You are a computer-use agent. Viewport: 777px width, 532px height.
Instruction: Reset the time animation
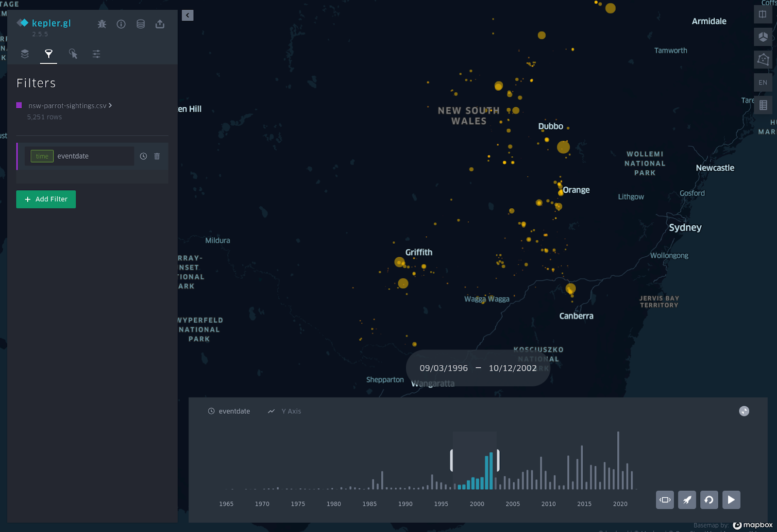[709, 500]
